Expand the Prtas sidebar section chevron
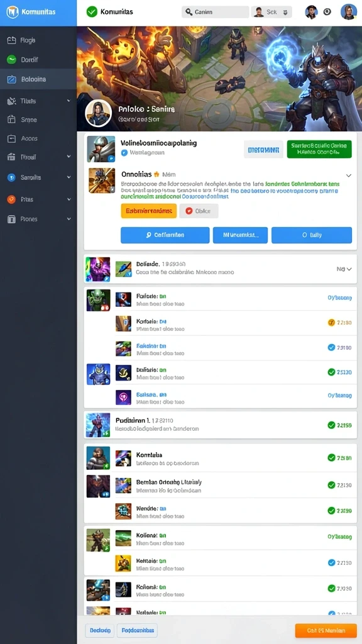362x644 pixels. tap(69, 199)
